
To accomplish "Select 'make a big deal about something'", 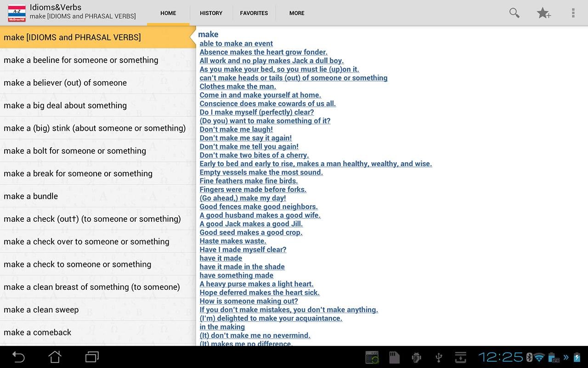I will 98,105.
